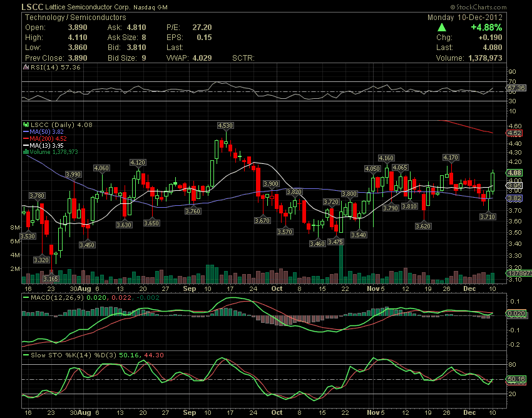Click the Ask Size label

point(123,38)
